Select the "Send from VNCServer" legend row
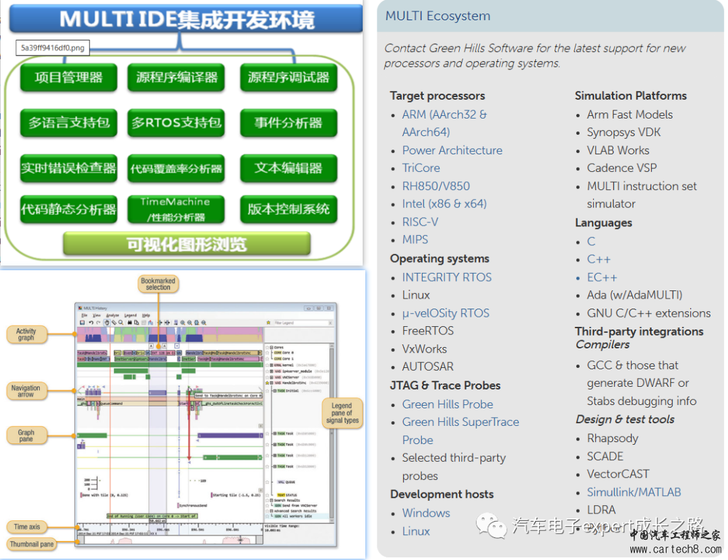 click(x=296, y=505)
